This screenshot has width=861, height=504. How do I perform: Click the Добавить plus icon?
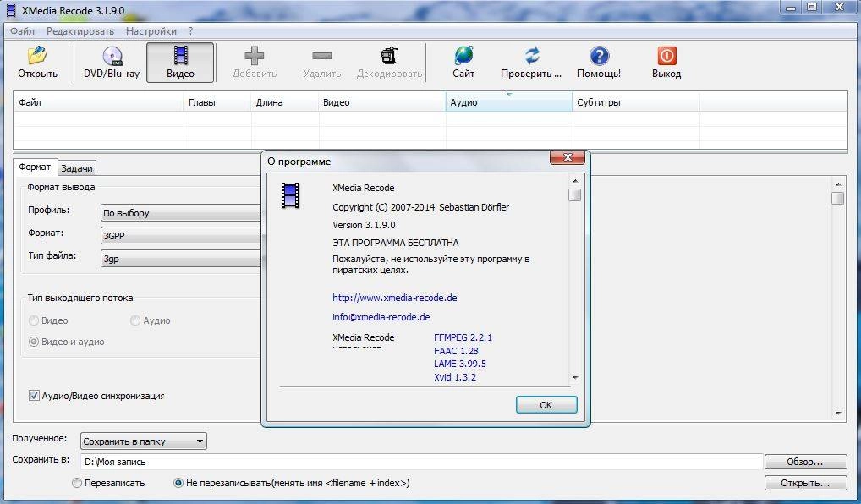(x=255, y=55)
